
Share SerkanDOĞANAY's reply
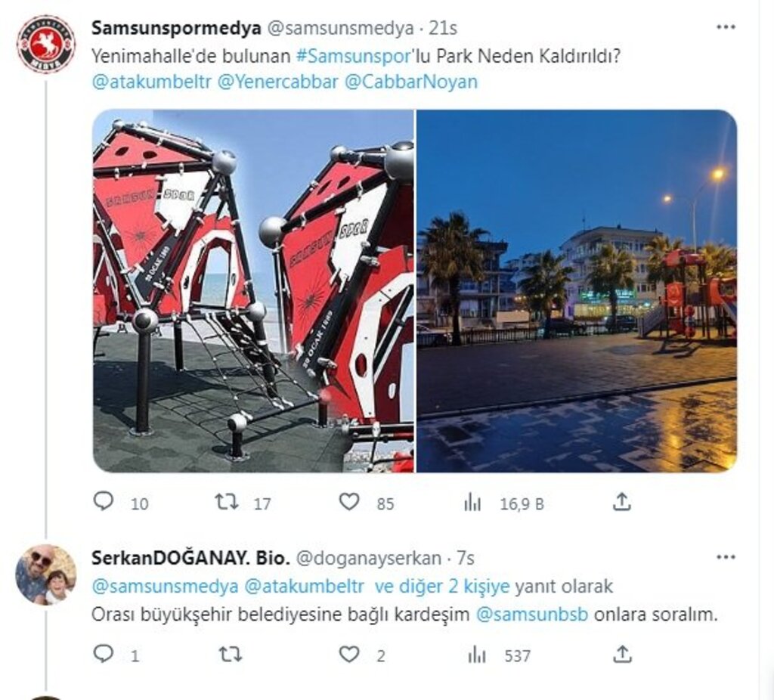point(622,654)
